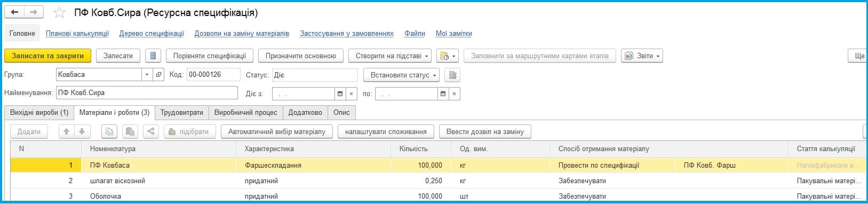The width and height of the screenshot is (868, 204).
Task: Open calendar for the Діє з date
Action: pyautogui.click(x=340, y=94)
